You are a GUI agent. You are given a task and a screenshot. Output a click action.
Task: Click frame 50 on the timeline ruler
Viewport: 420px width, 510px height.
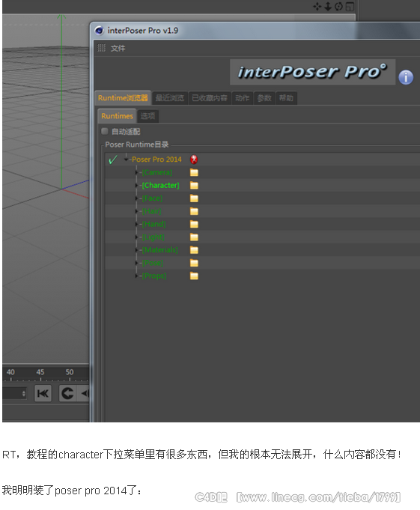tap(70, 372)
